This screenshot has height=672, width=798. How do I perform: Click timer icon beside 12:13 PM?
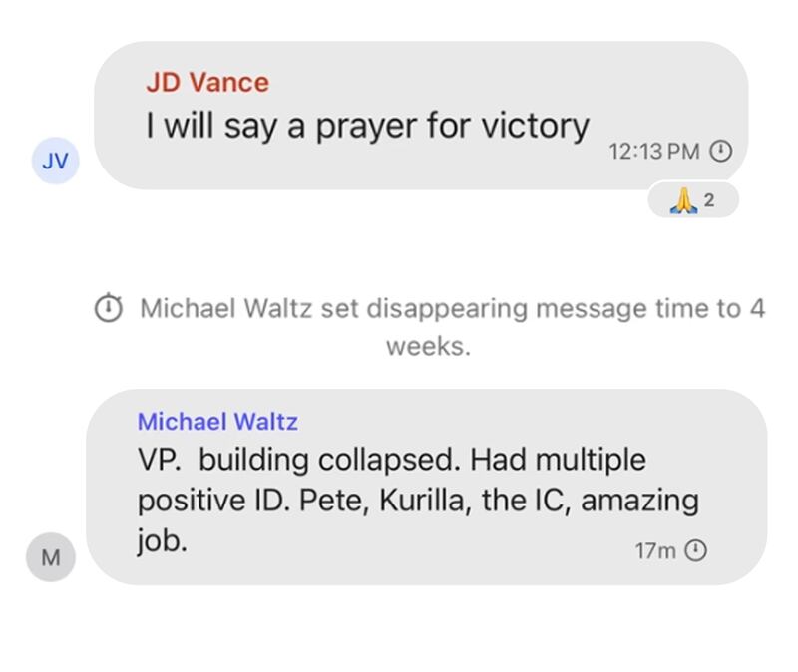(x=720, y=152)
